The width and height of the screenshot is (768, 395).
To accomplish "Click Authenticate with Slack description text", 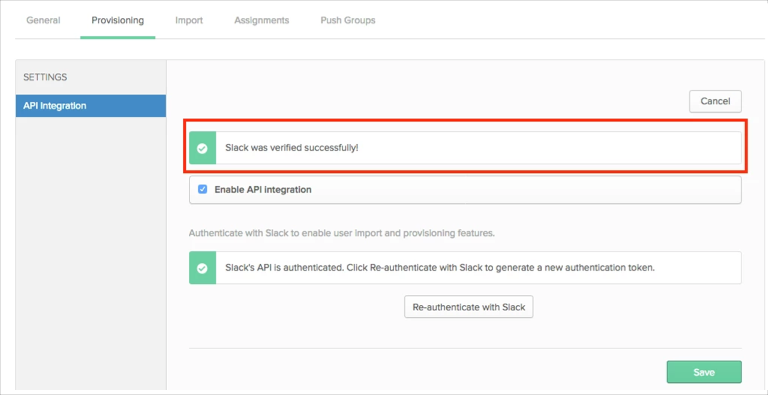I will pos(342,233).
